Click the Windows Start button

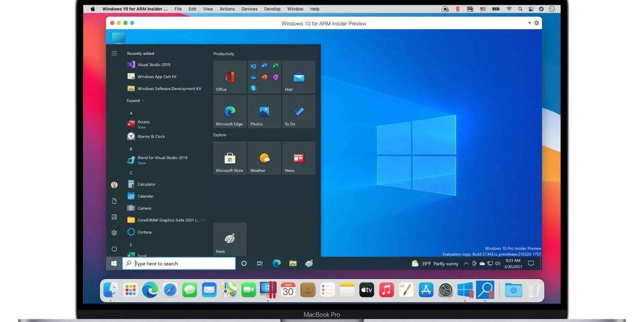114,264
